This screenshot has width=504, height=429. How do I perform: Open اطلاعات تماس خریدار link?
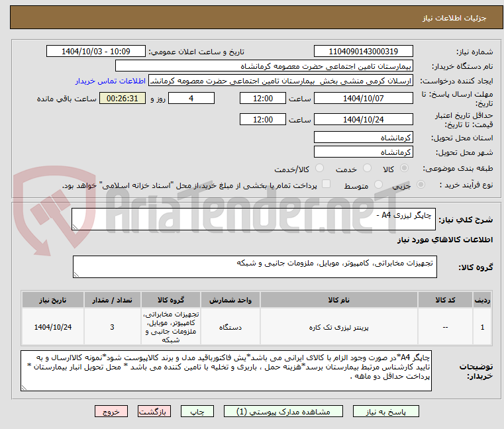coord(111,81)
